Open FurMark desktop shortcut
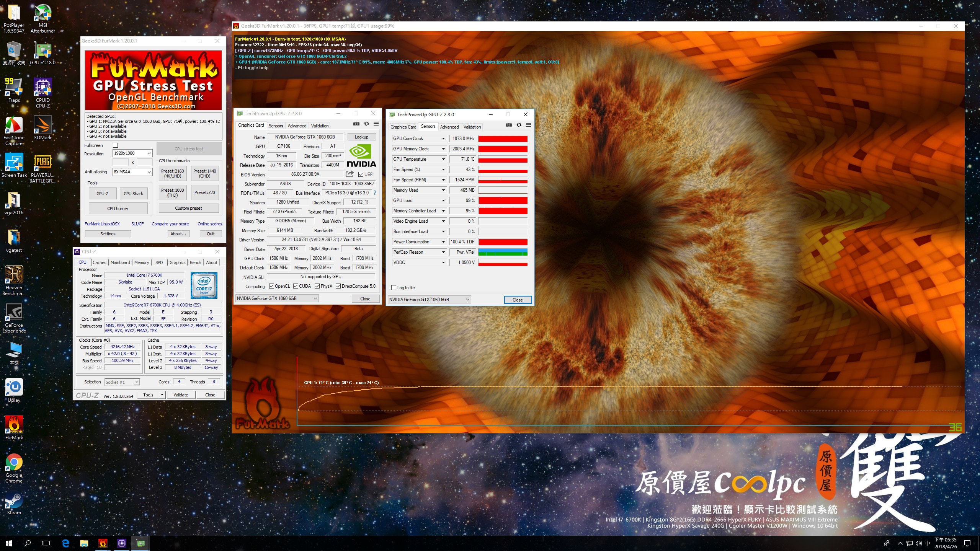 point(14,429)
